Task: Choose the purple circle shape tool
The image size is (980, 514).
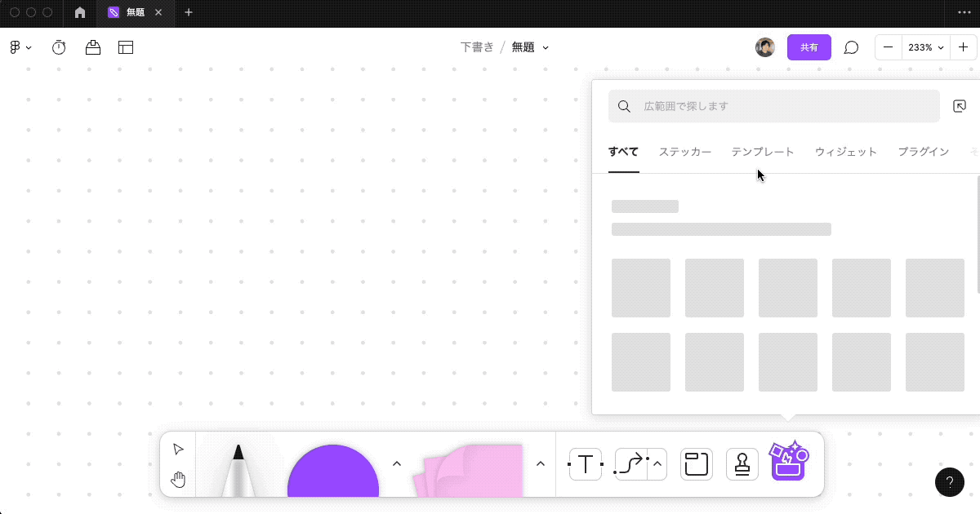Action: click(333, 471)
